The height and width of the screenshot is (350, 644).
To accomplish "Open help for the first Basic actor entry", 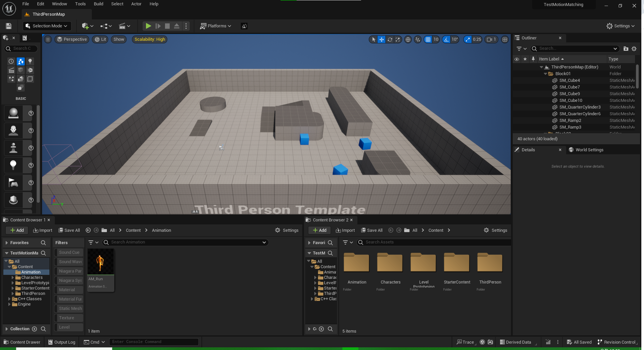I will pos(31,113).
